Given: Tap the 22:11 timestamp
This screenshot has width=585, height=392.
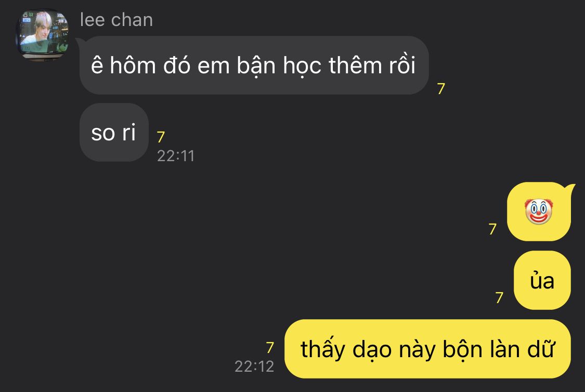Looking at the screenshot, I should pos(176,156).
